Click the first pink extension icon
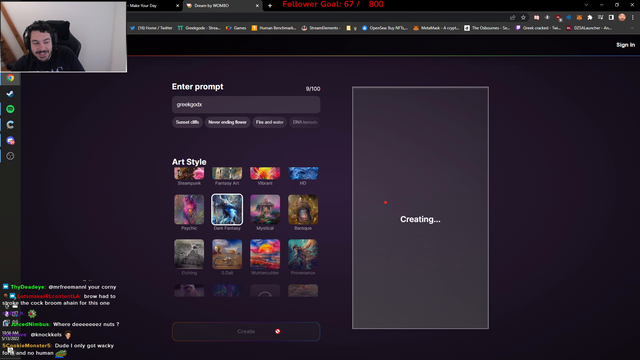The image size is (640, 360). click(x=536, y=17)
